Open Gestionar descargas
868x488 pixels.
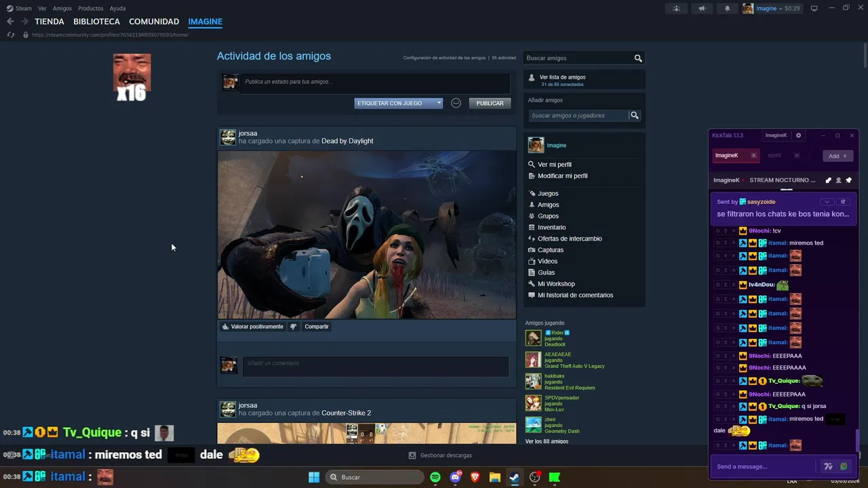coord(441,455)
